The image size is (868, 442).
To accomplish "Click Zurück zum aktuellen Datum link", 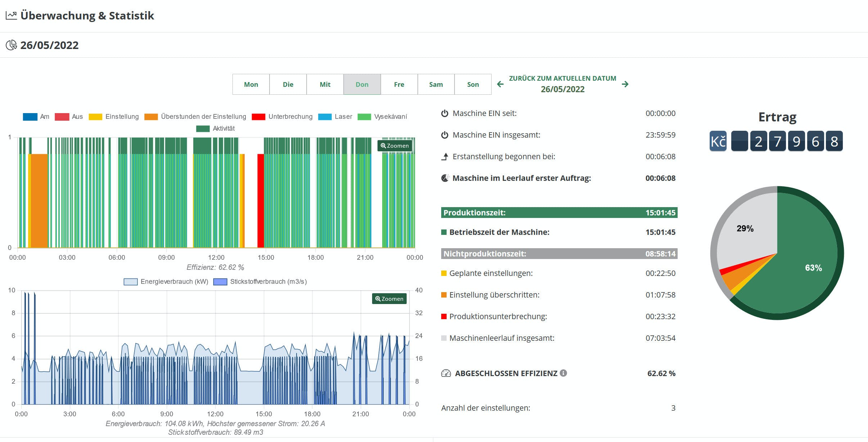I will pyautogui.click(x=562, y=79).
